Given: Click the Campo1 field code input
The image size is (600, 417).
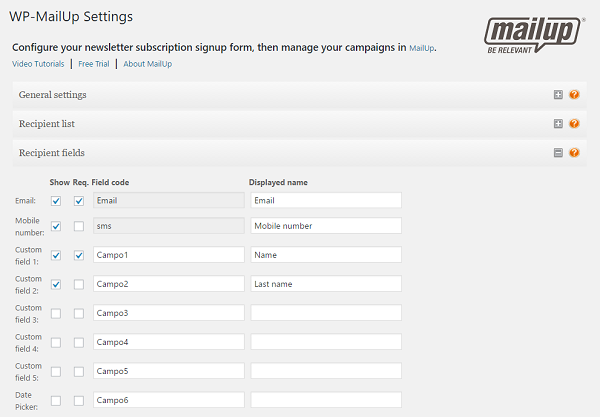Looking at the screenshot, I should 168,255.
